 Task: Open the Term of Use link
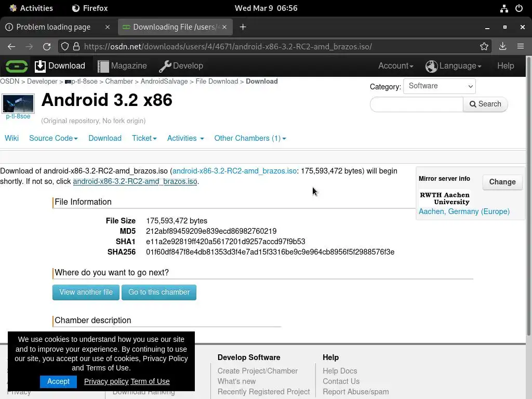tap(150, 381)
